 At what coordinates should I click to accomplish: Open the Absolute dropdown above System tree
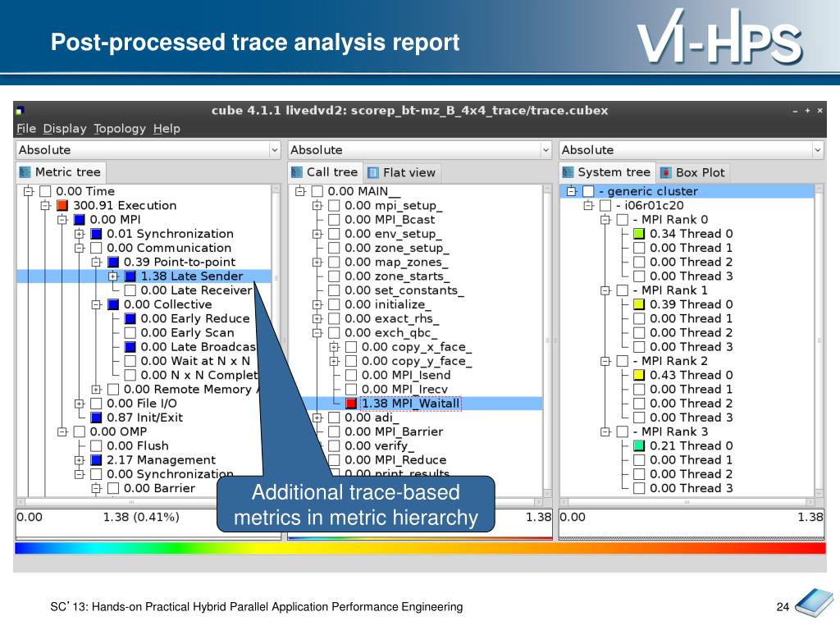pos(691,150)
